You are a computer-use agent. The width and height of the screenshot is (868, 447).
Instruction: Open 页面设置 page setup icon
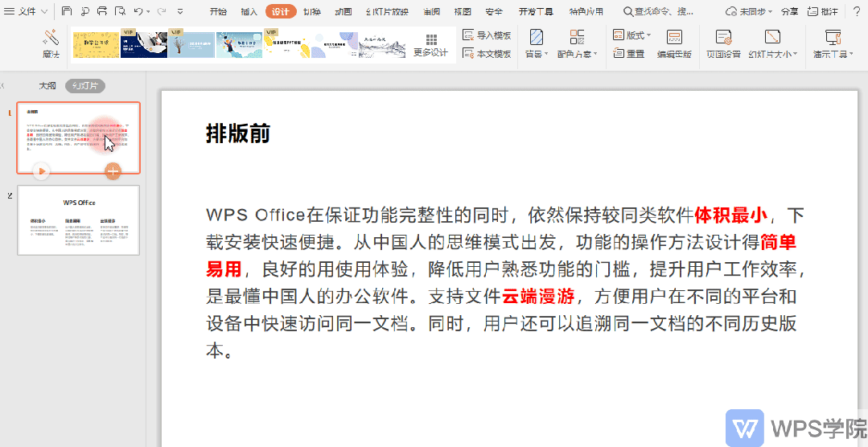tap(723, 37)
